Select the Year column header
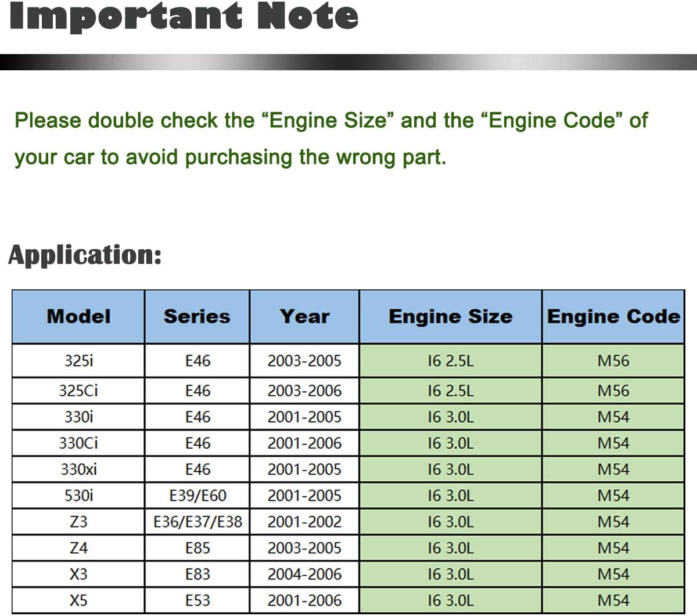The width and height of the screenshot is (697, 616). coord(304,317)
